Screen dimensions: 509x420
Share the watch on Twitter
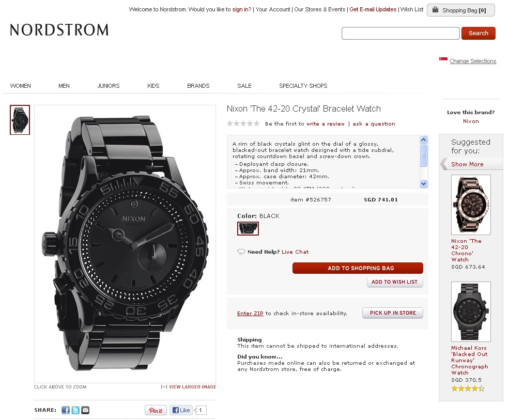(x=75, y=410)
